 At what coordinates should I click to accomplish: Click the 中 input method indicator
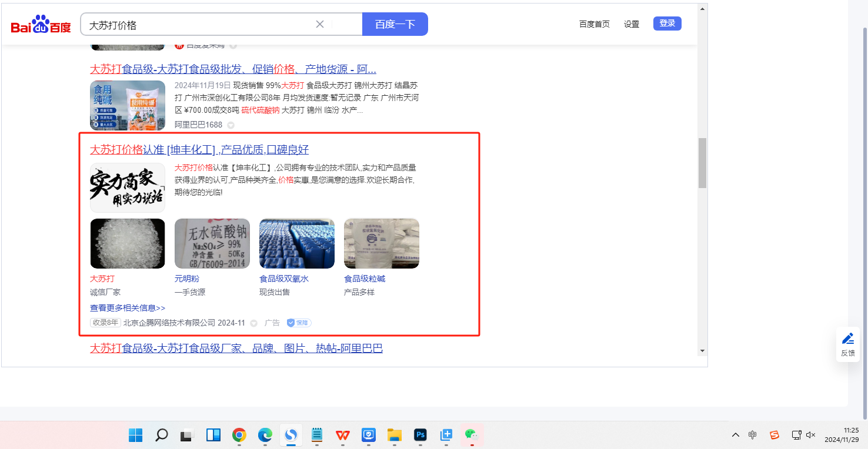(753, 435)
